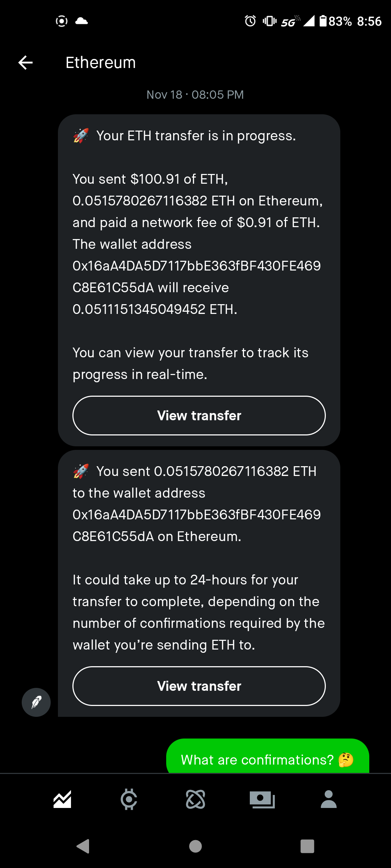Tap the back arrow next to Ethereum
Image resolution: width=391 pixels, height=868 pixels.
25,63
